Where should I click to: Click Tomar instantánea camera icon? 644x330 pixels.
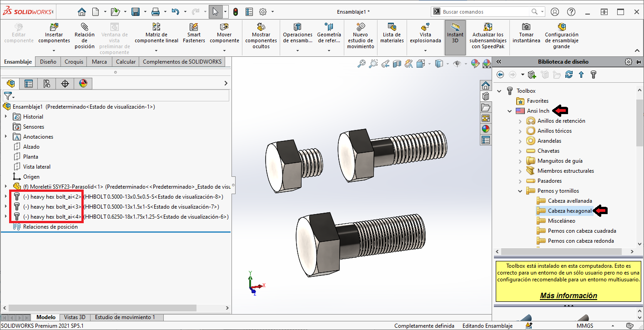click(x=526, y=27)
